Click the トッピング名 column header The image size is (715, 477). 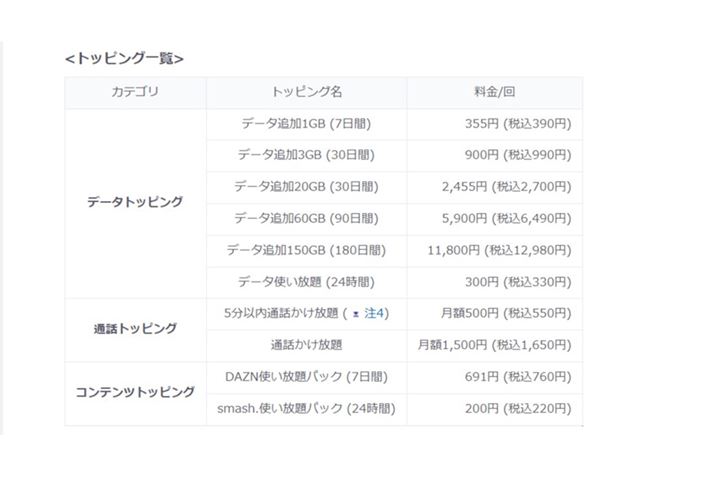[306, 93]
